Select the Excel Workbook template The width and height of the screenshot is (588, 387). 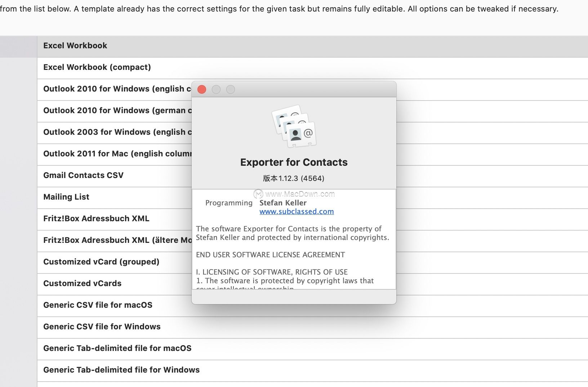(312, 46)
